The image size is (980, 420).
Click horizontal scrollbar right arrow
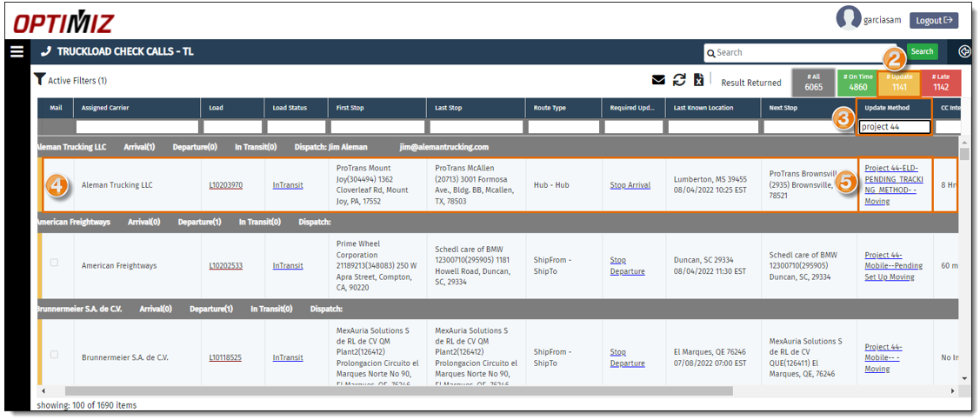pyautogui.click(x=953, y=390)
